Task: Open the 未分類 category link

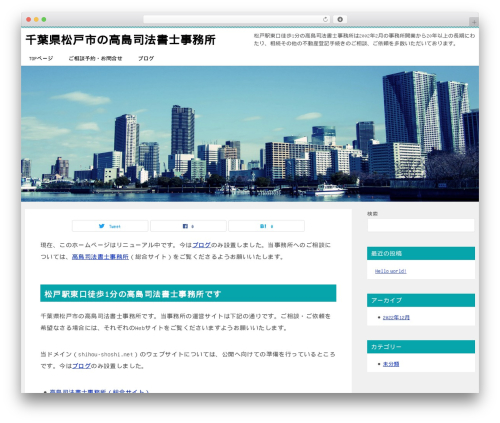Action: (391, 364)
